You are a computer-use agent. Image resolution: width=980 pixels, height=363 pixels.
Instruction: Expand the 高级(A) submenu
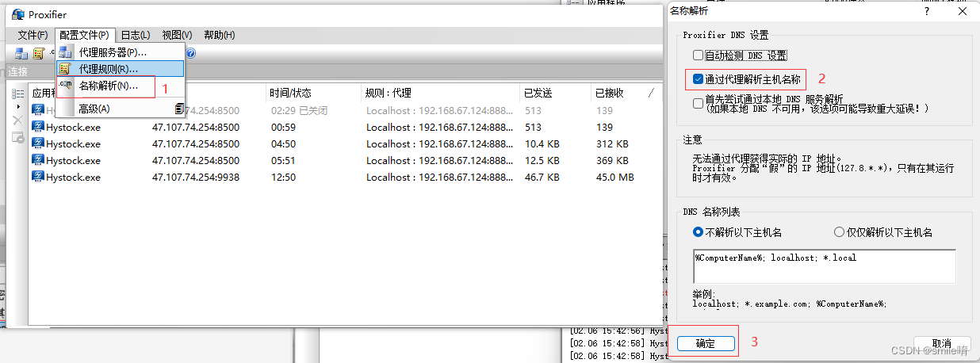pos(121,109)
